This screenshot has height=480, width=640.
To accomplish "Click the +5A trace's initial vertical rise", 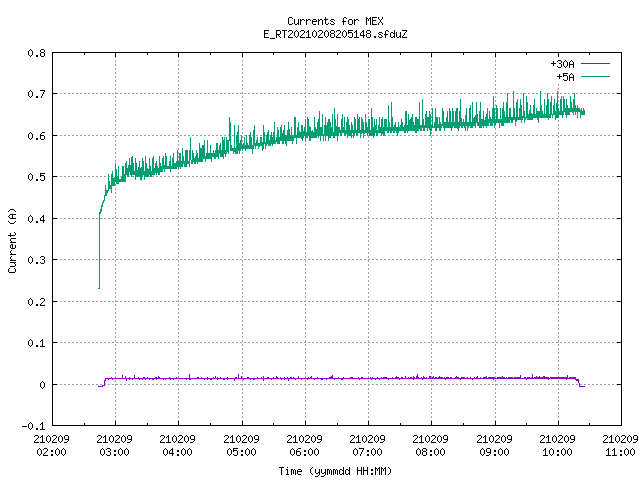I will coord(99,251).
